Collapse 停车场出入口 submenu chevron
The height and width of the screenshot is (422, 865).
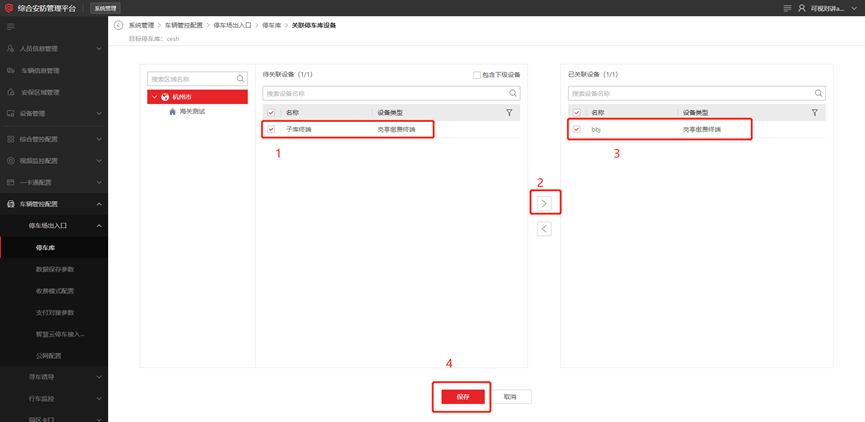point(99,226)
